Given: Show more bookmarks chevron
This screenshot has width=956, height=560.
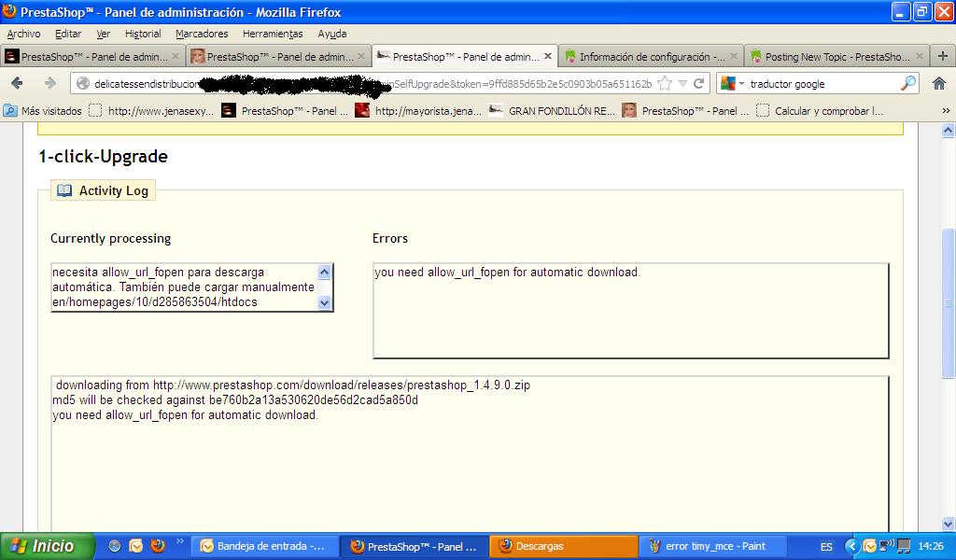Looking at the screenshot, I should [x=946, y=111].
